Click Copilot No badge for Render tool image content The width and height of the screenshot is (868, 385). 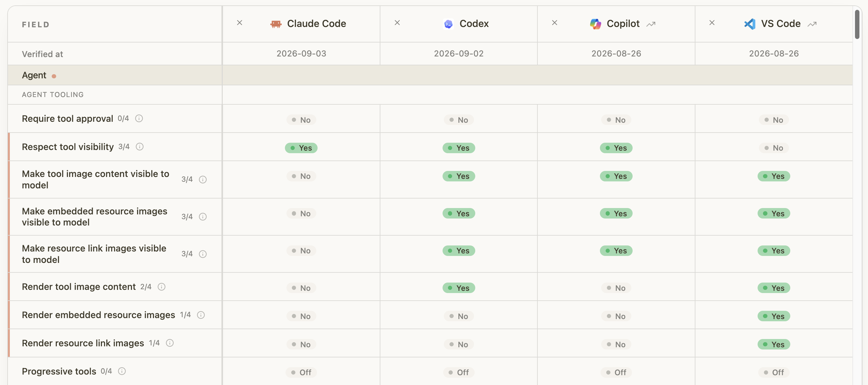click(616, 288)
